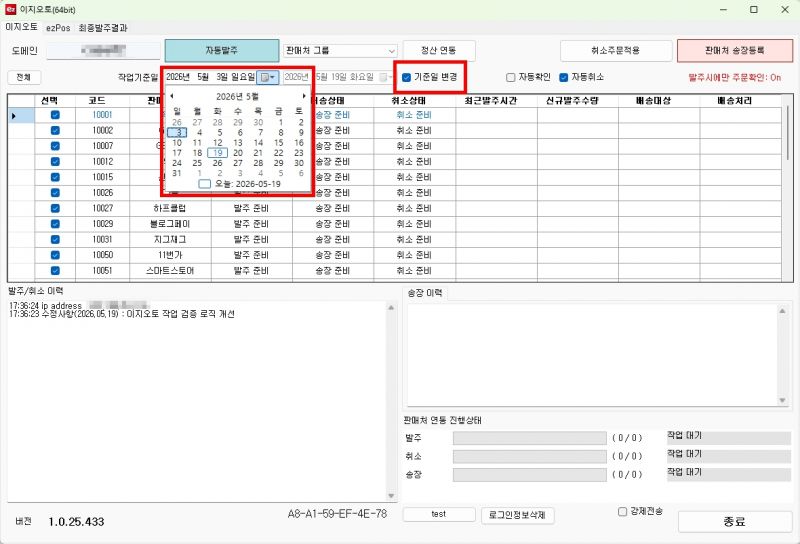Open the calendar dropdown icon for 작업기준일
The height and width of the screenshot is (544, 800).
tap(267, 78)
